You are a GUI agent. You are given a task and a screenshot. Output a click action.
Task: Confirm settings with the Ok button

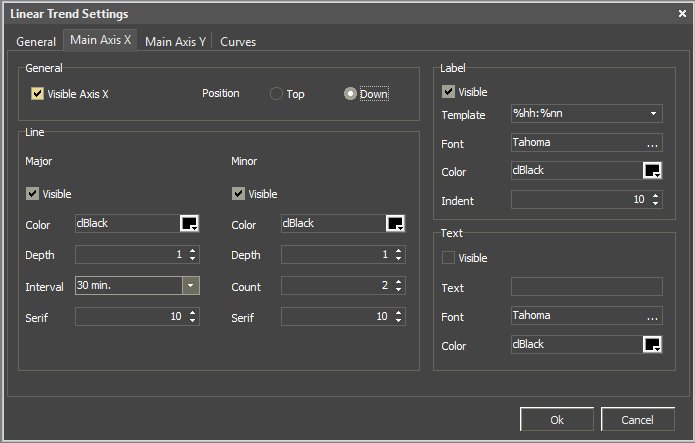click(557, 419)
